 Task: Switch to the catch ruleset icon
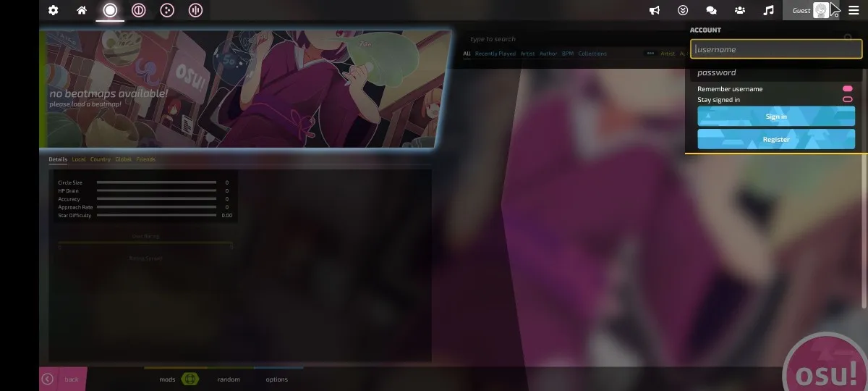point(167,10)
